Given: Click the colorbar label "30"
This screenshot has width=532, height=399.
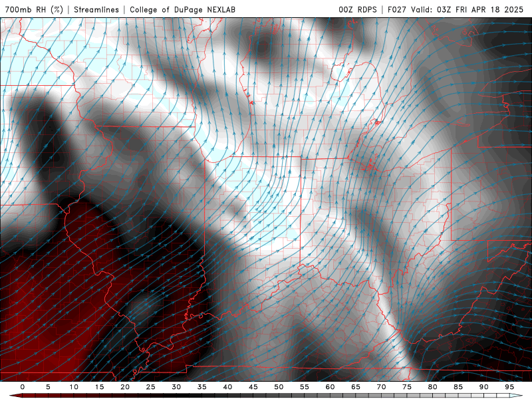Looking at the screenshot, I should coord(176,387).
